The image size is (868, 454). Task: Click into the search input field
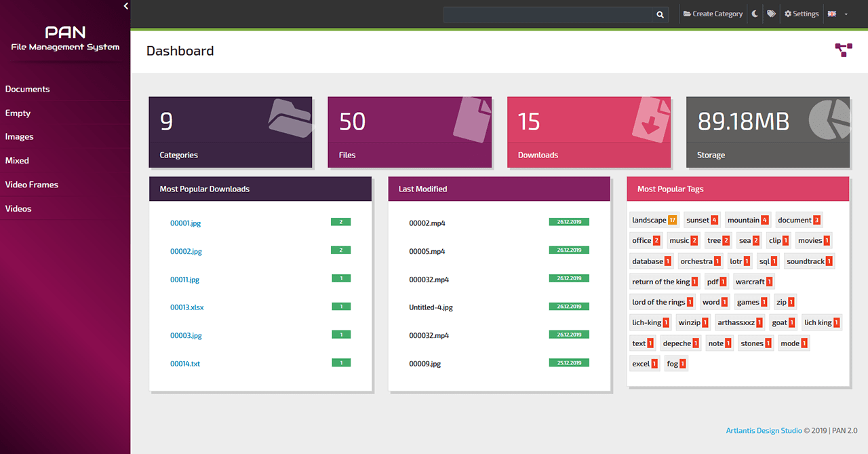coord(548,14)
